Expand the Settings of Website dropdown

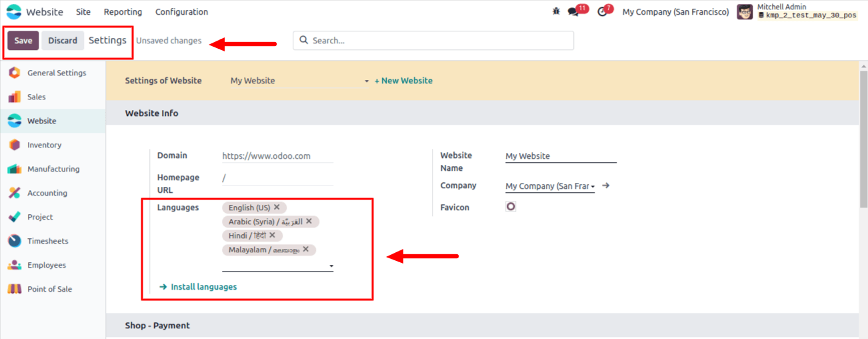pyautogui.click(x=366, y=81)
